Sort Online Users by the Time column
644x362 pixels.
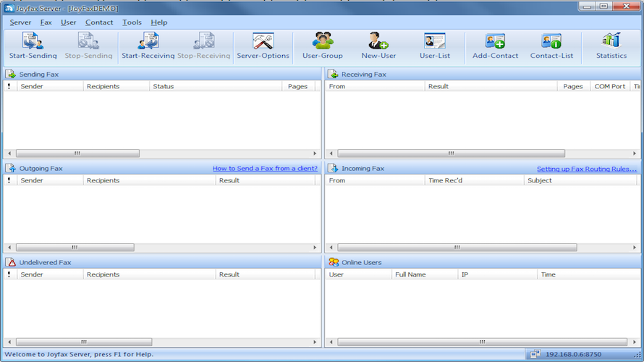(x=588, y=274)
